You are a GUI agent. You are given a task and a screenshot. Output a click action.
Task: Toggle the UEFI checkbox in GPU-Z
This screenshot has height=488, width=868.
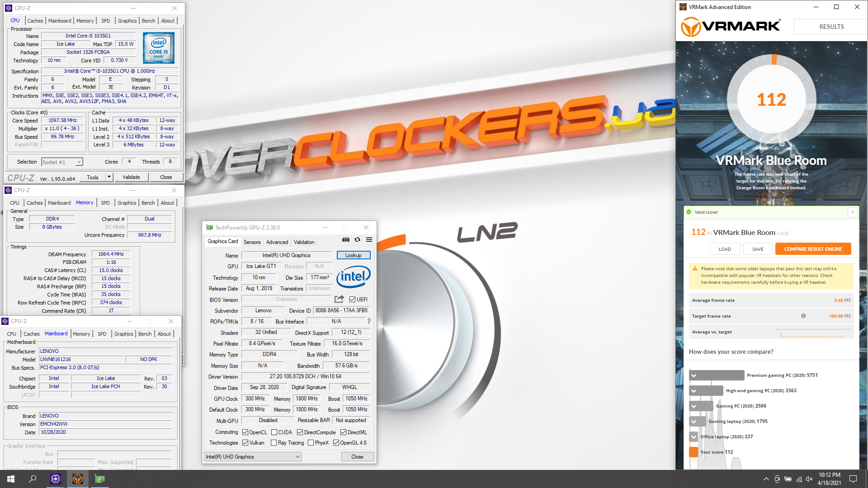pos(353,299)
